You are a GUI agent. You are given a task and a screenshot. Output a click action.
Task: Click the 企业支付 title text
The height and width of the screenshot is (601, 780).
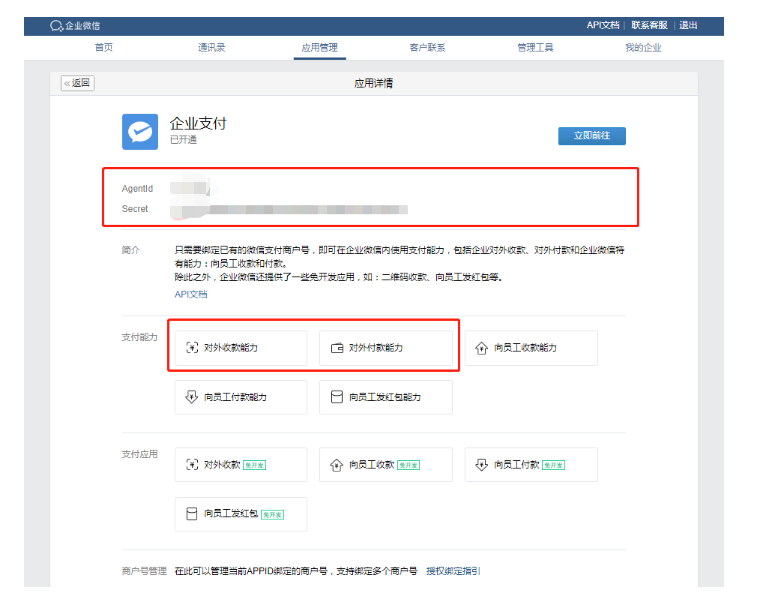pos(198,123)
